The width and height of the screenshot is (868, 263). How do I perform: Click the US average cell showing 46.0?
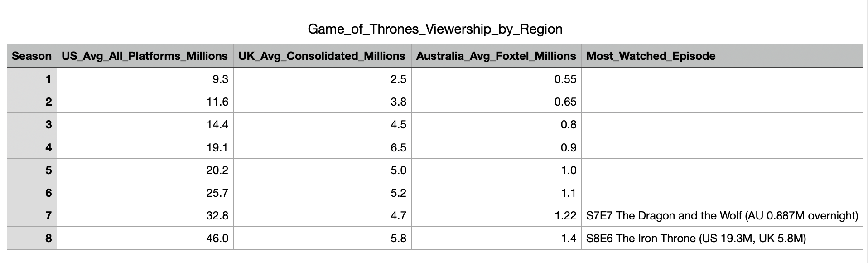[x=145, y=238]
